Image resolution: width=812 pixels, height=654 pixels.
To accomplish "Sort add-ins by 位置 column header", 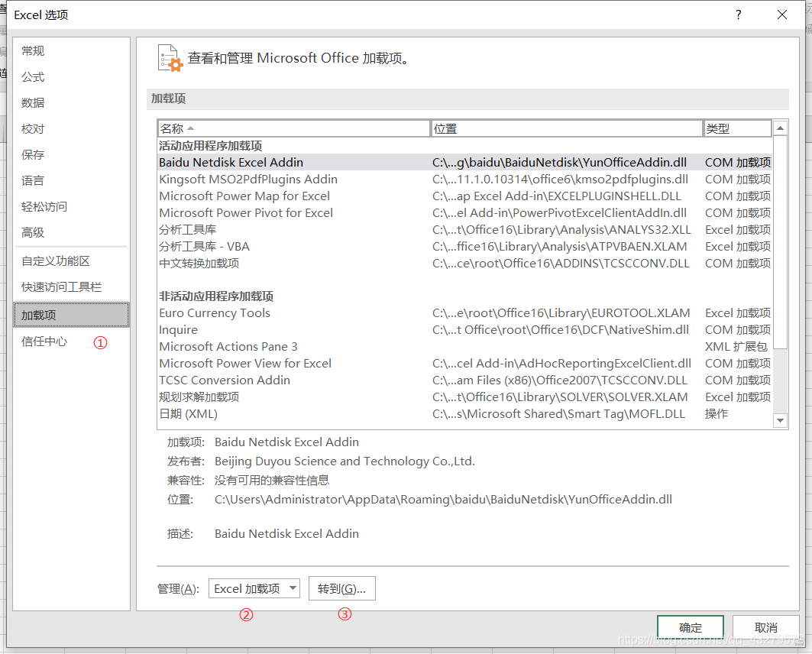I will (567, 128).
